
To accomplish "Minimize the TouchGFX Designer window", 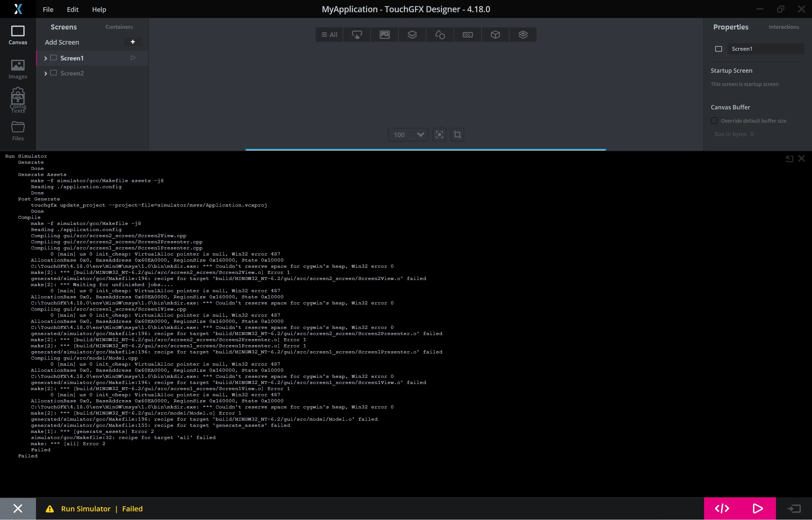I will coord(759,9).
